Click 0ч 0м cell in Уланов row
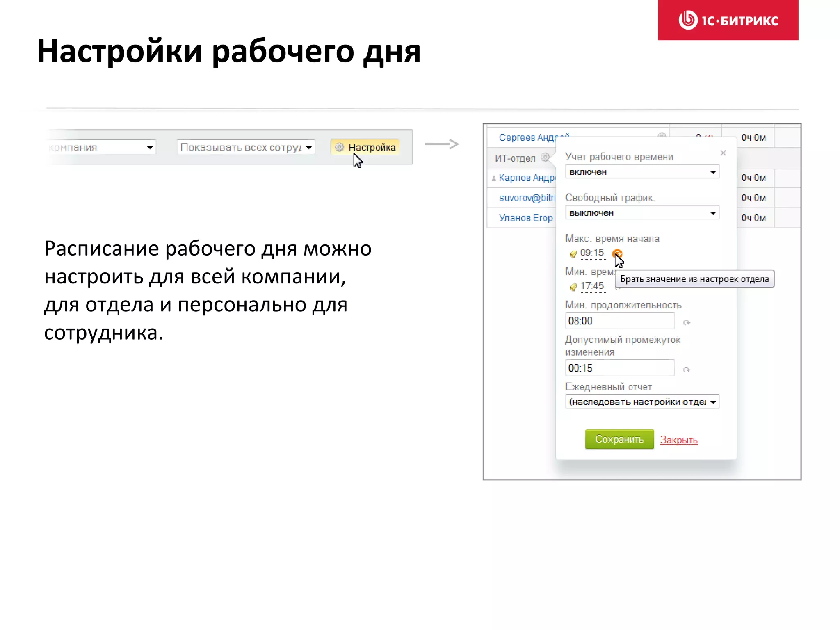The image size is (840, 630). point(753,218)
